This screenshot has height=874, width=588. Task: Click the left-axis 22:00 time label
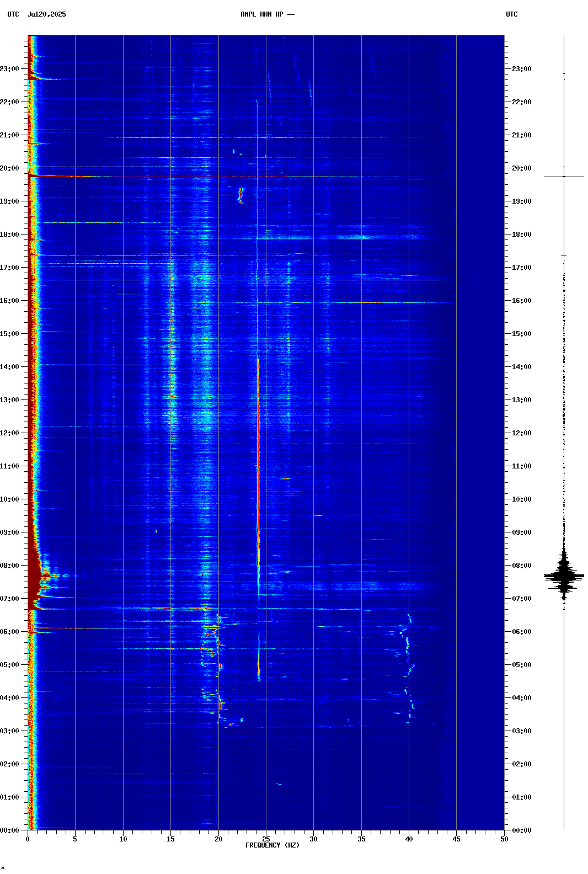(x=10, y=102)
